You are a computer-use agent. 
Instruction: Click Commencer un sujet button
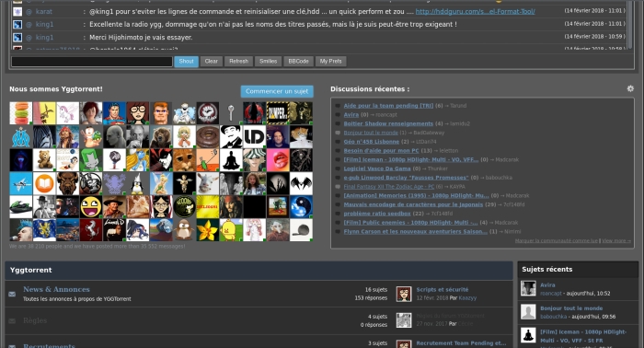click(277, 91)
